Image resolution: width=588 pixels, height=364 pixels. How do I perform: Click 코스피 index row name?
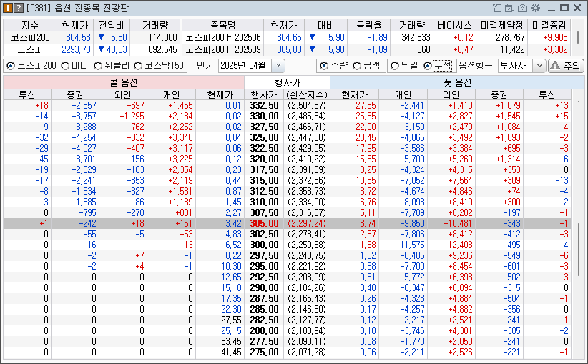[x=30, y=49]
